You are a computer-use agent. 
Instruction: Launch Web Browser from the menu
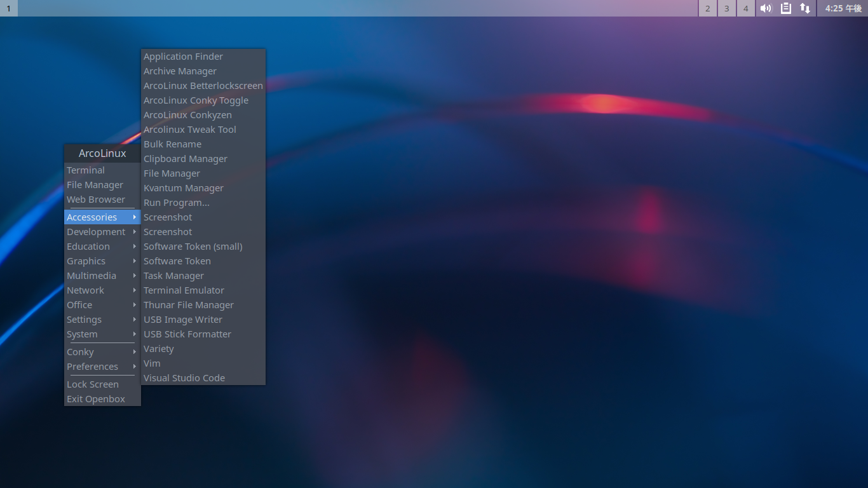pyautogui.click(x=102, y=200)
